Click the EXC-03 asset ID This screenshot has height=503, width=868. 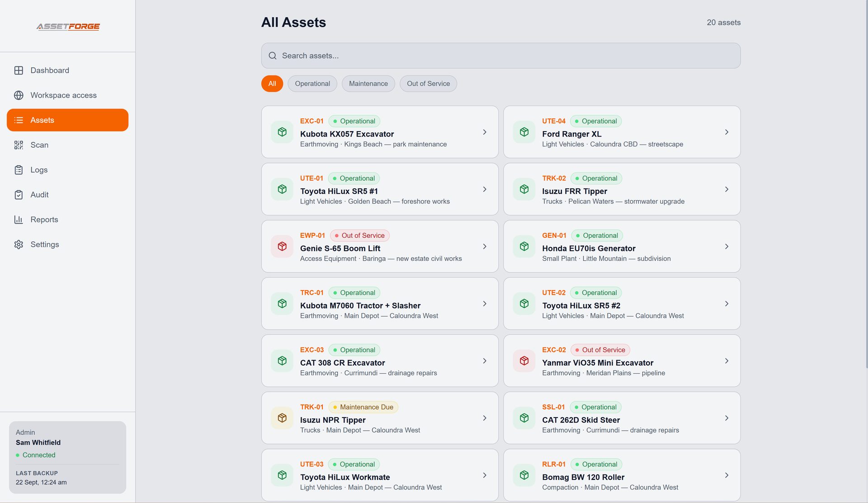pos(312,350)
